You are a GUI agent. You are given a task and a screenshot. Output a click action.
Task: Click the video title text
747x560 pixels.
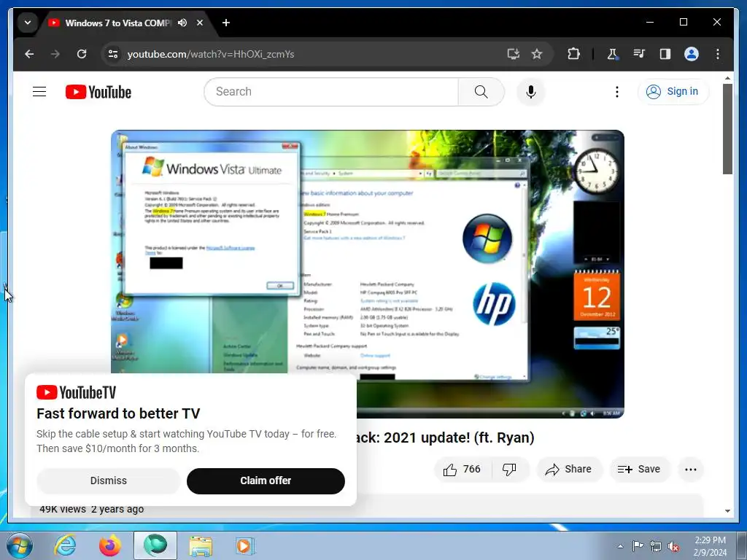[x=446, y=437]
